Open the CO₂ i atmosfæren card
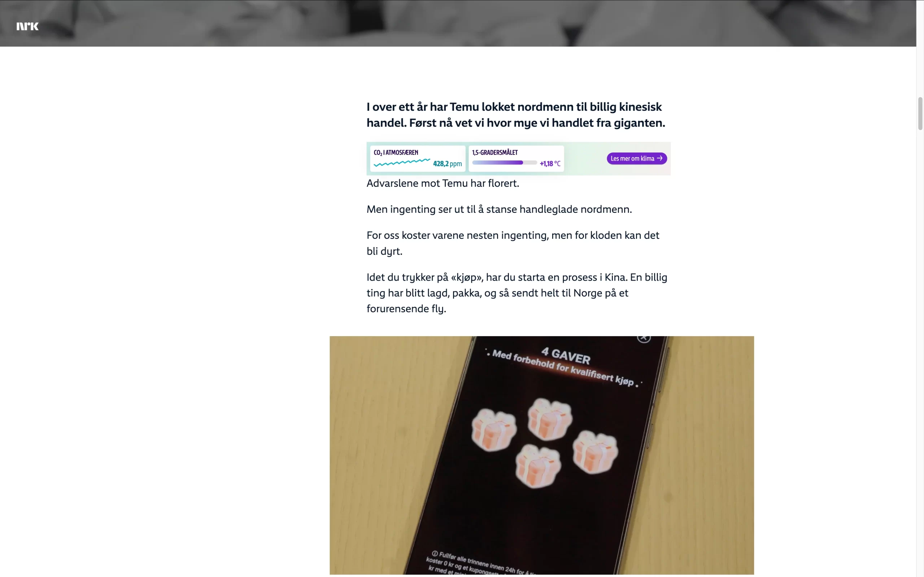Screen dimensions: 924x577 pos(418,158)
